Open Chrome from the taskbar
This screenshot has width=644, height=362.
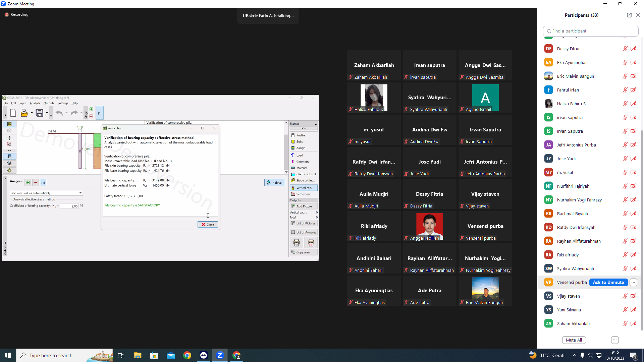click(x=187, y=355)
